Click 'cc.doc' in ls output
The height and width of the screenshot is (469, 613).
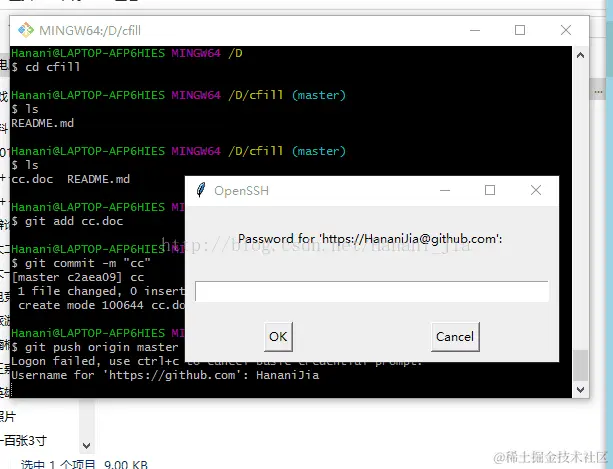(32, 179)
